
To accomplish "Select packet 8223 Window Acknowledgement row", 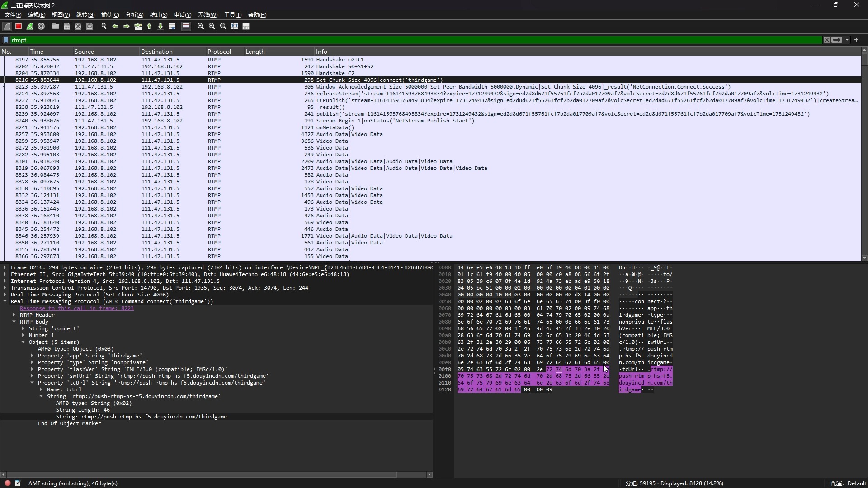I will (430, 87).
